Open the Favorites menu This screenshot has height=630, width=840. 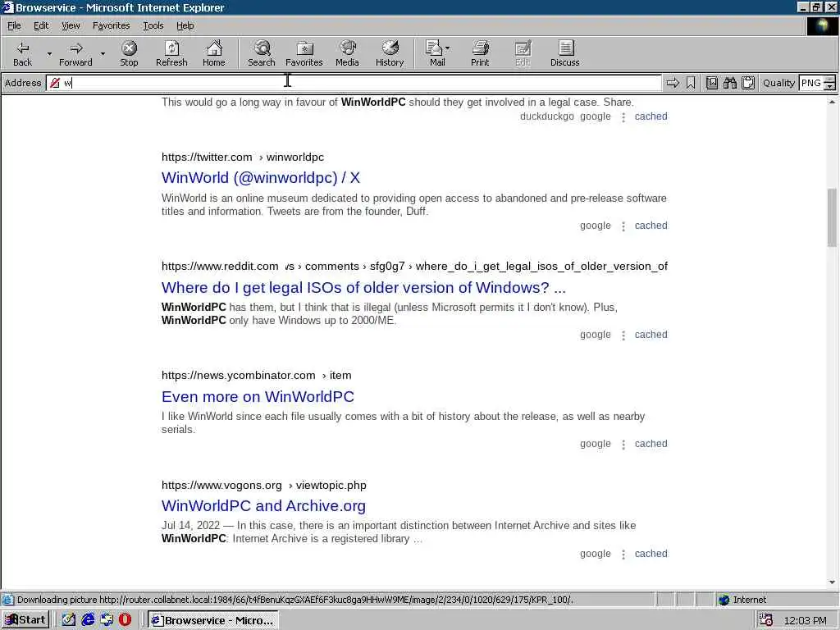tap(111, 25)
